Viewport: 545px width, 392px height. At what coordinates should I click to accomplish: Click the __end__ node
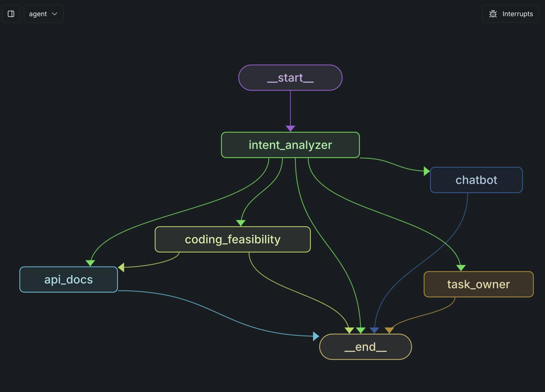coord(365,347)
